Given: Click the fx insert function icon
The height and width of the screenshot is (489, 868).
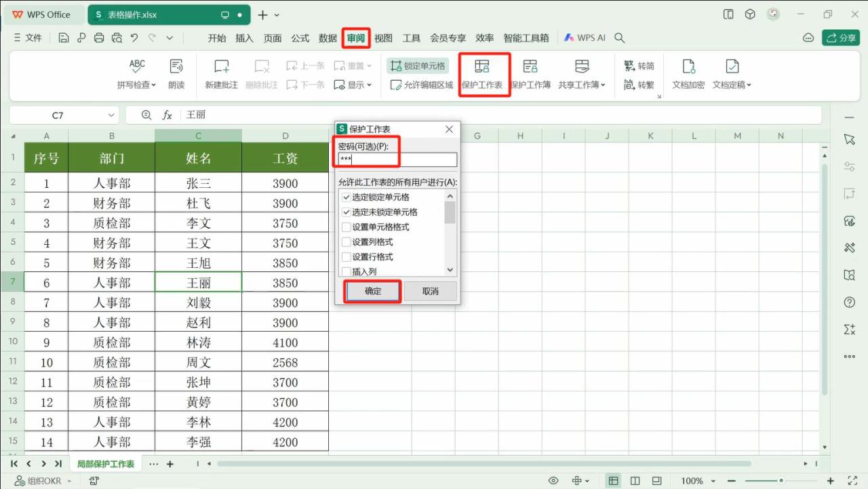Looking at the screenshot, I should [167, 115].
